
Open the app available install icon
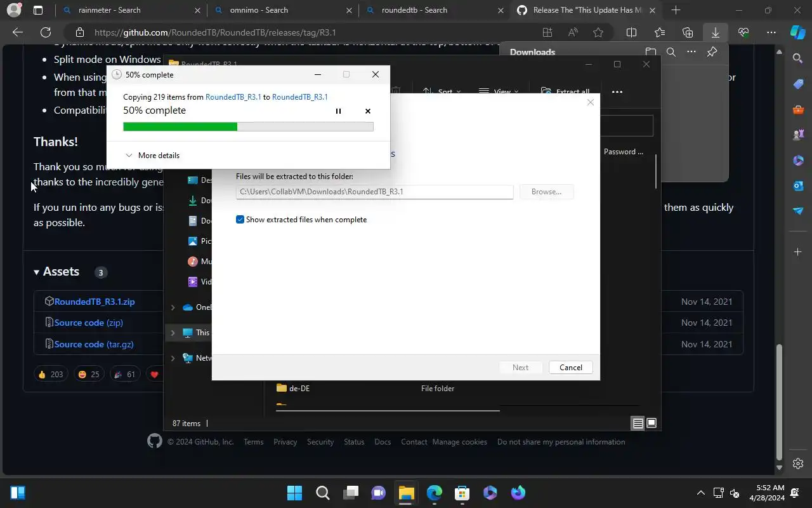coord(547,32)
